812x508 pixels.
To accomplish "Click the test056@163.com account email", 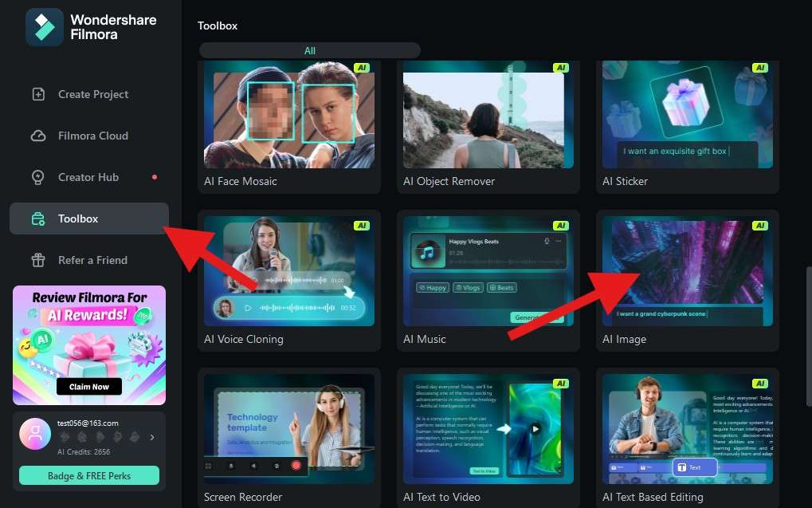I will pos(88,423).
